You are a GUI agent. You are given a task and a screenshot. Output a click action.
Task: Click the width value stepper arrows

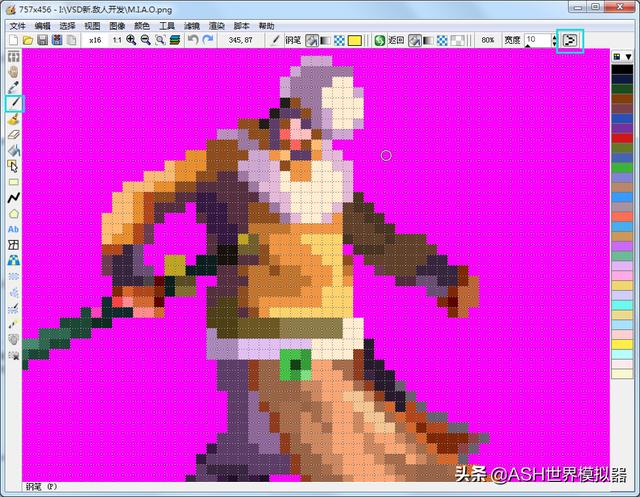click(x=552, y=40)
